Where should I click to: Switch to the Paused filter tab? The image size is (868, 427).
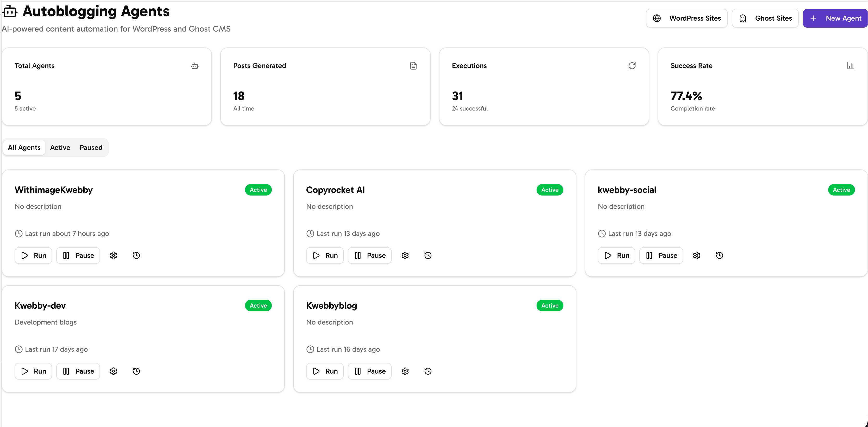[91, 147]
